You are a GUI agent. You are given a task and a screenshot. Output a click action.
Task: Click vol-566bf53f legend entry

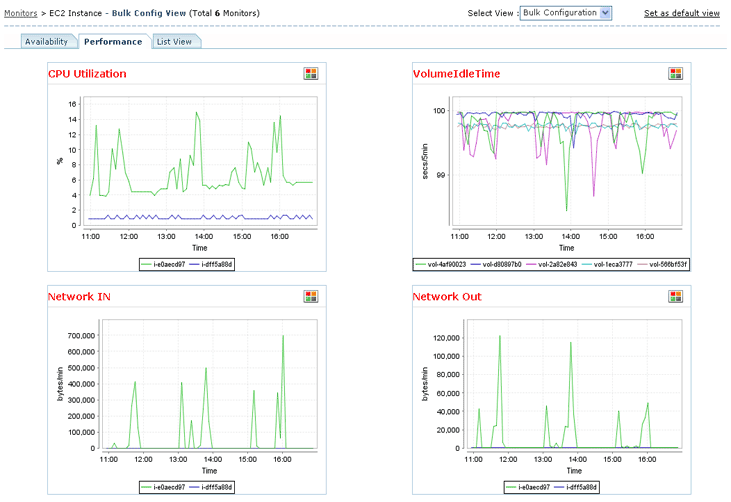tap(662, 264)
